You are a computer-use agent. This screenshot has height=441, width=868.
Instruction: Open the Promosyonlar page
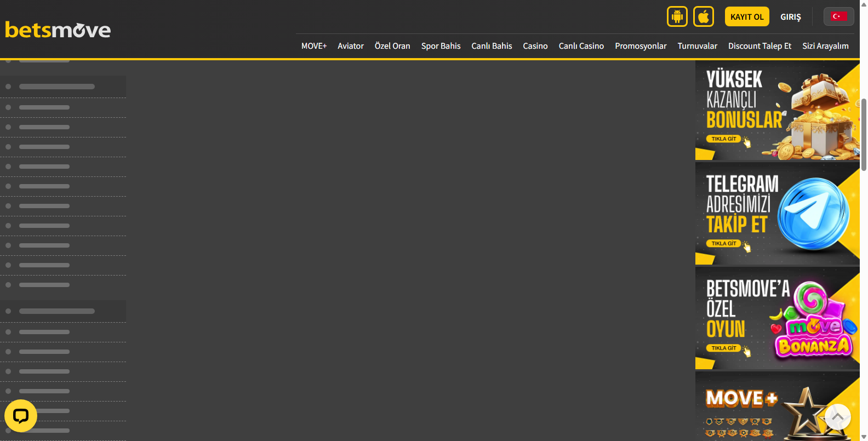(641, 46)
